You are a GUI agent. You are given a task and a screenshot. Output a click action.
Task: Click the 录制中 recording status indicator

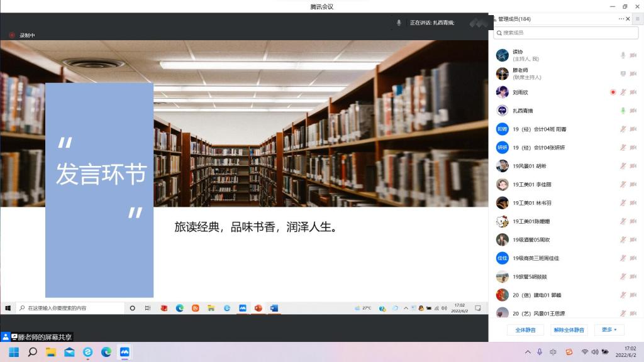[23, 35]
